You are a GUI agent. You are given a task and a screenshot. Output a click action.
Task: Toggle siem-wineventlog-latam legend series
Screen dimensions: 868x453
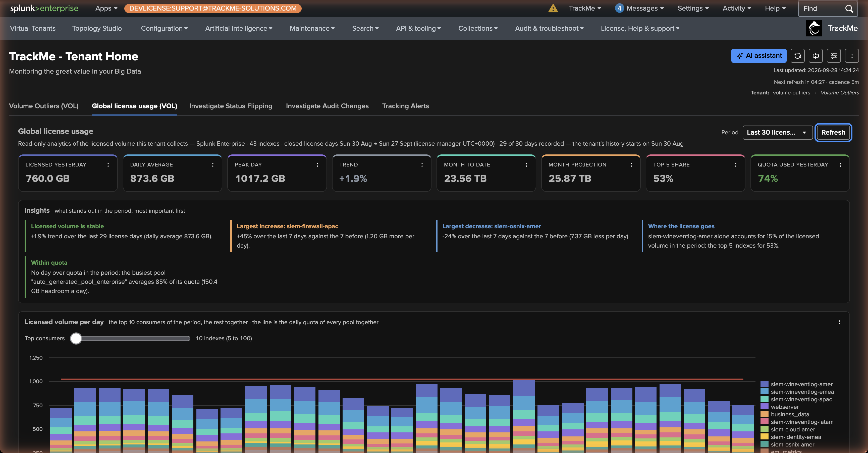coord(797,422)
